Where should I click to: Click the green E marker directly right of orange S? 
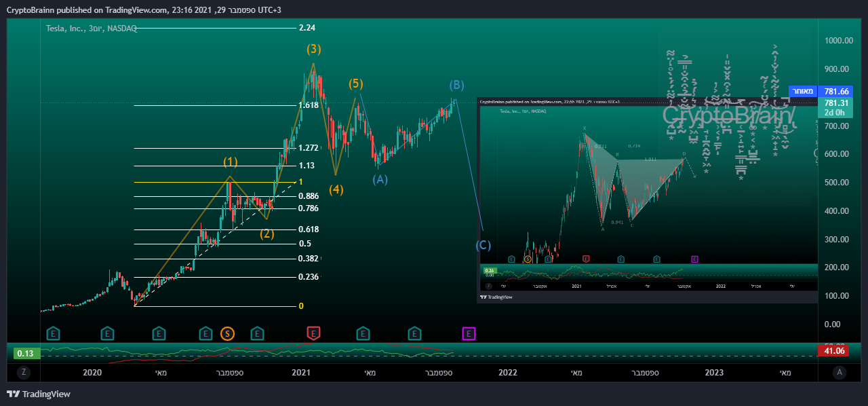click(x=257, y=333)
